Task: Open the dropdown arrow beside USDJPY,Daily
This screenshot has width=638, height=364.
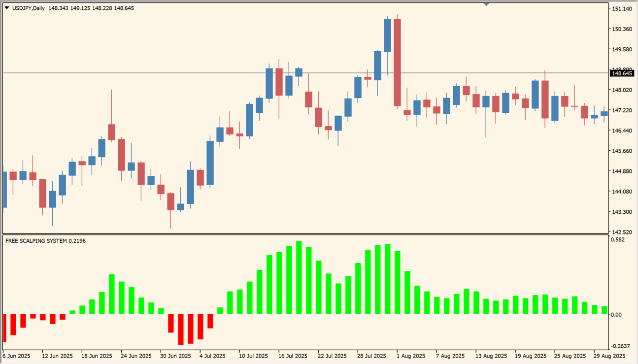Action: [x=7, y=8]
